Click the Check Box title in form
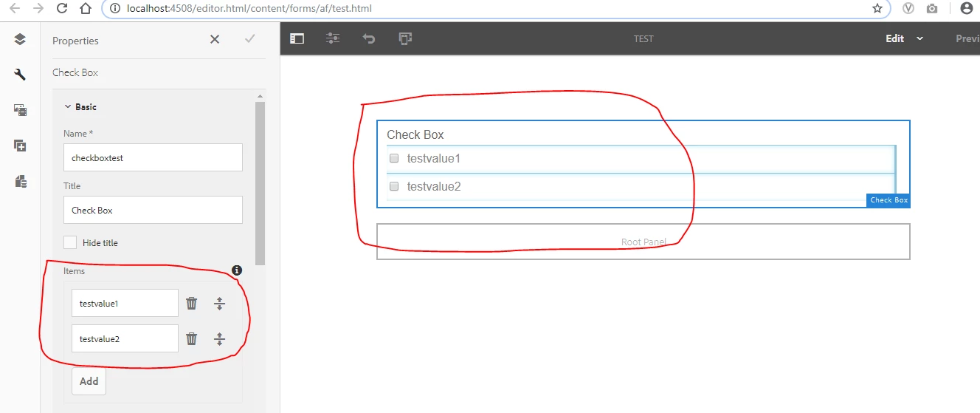The width and height of the screenshot is (980, 413). click(415, 134)
